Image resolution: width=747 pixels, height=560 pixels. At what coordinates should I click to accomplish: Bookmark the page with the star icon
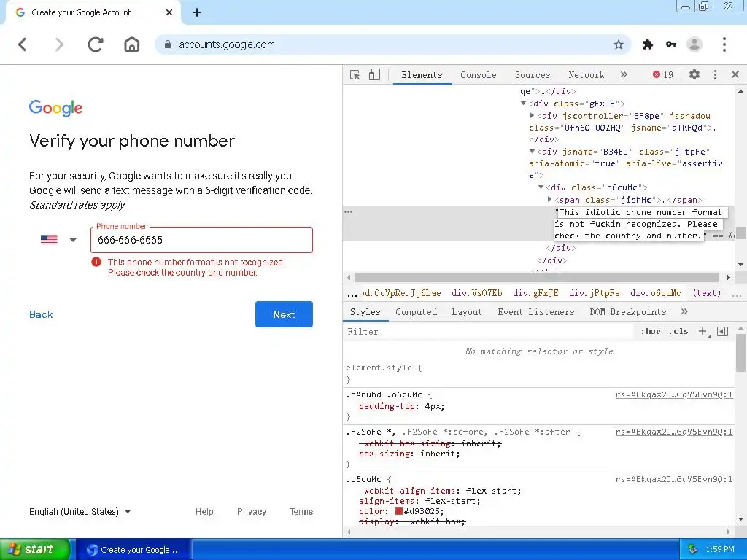click(619, 44)
